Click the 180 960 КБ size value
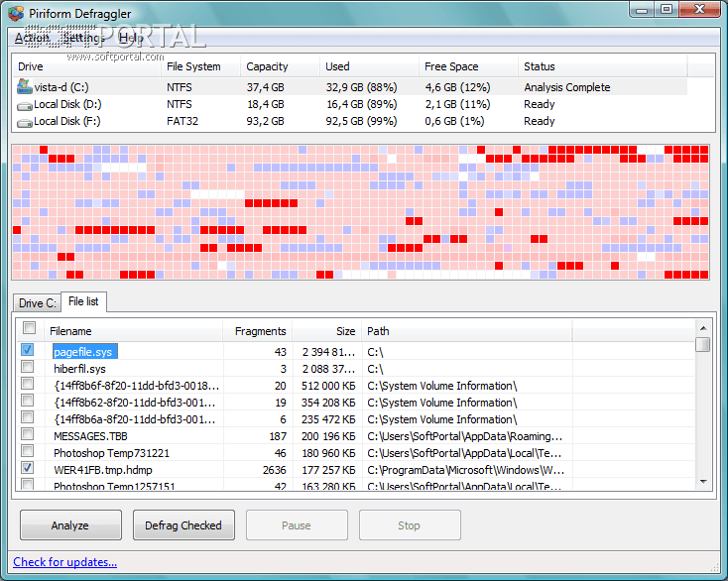The height and width of the screenshot is (581, 728). (328, 453)
